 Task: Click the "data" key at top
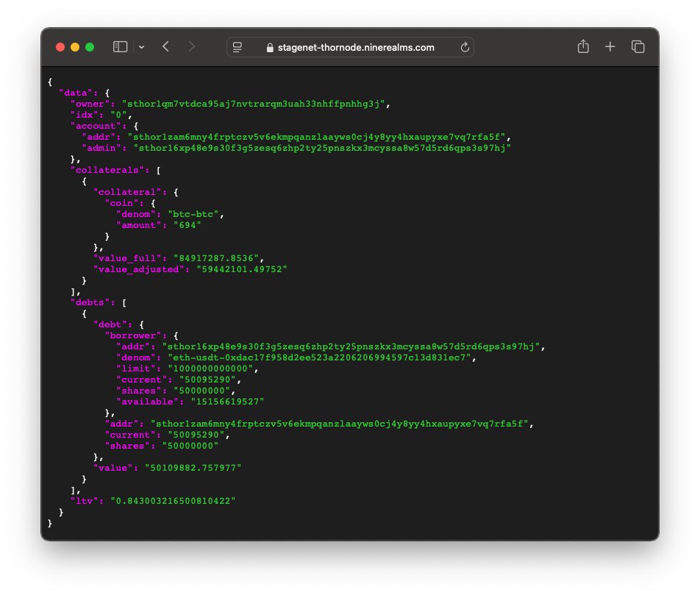[76, 93]
